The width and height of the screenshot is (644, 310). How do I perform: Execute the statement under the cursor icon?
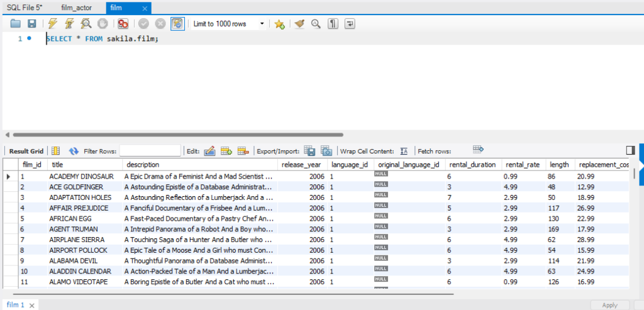pos(69,24)
